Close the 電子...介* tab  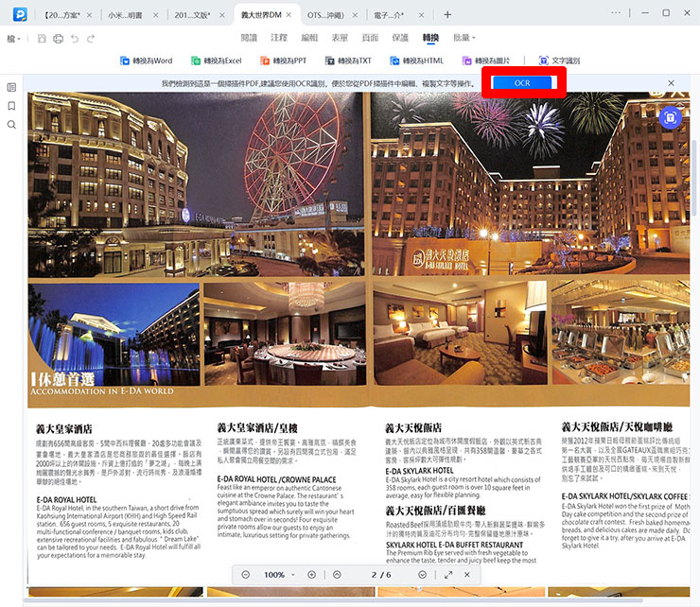point(421,15)
